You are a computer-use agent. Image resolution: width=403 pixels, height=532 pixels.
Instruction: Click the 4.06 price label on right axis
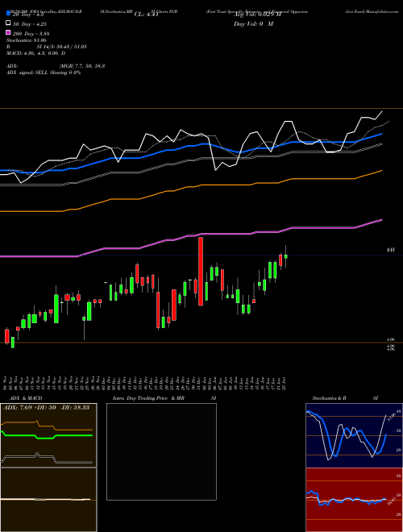390,339
